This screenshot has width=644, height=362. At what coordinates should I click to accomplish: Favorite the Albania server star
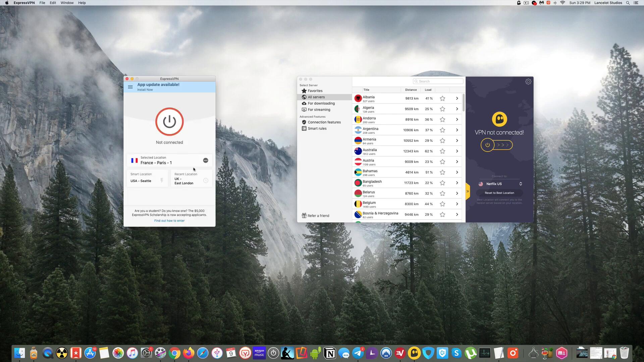pyautogui.click(x=442, y=99)
